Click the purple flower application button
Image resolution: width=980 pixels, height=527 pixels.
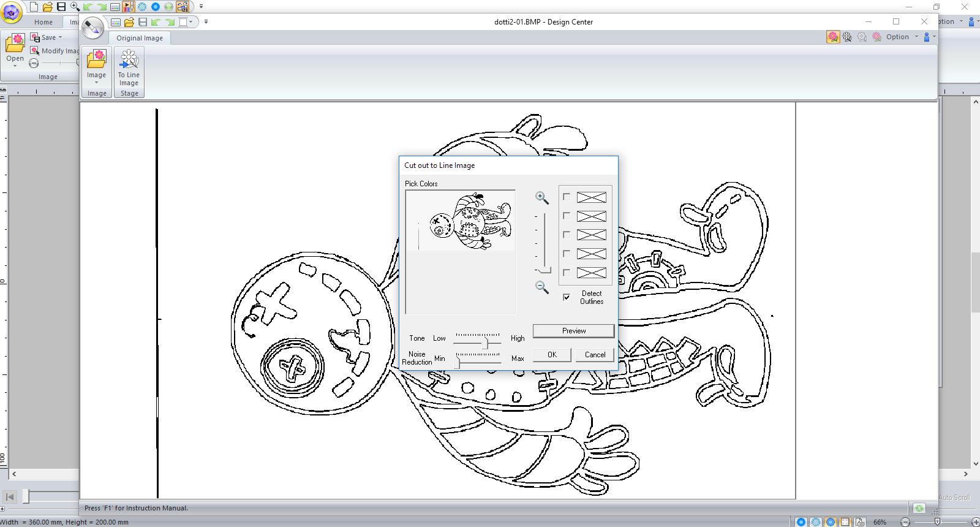(12, 12)
